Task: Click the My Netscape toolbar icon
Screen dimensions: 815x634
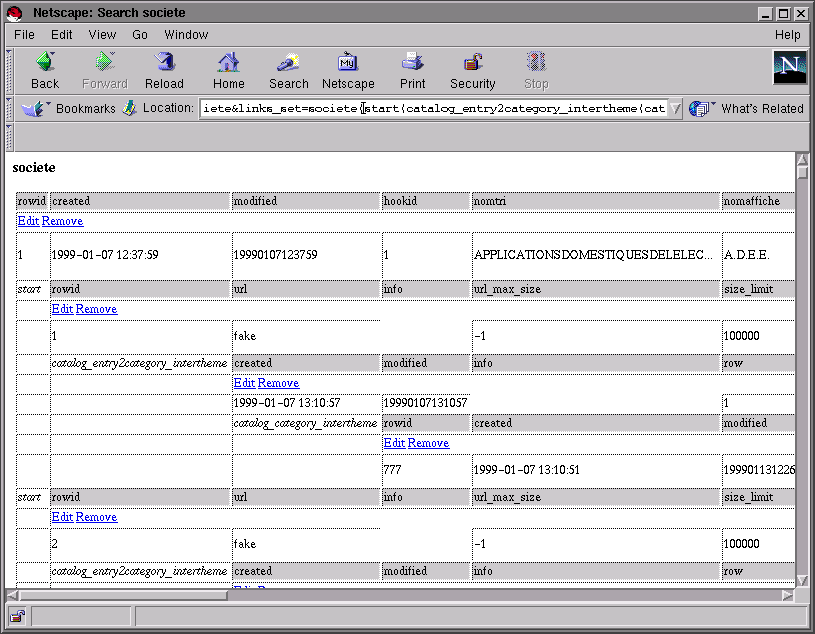Action: point(347,63)
